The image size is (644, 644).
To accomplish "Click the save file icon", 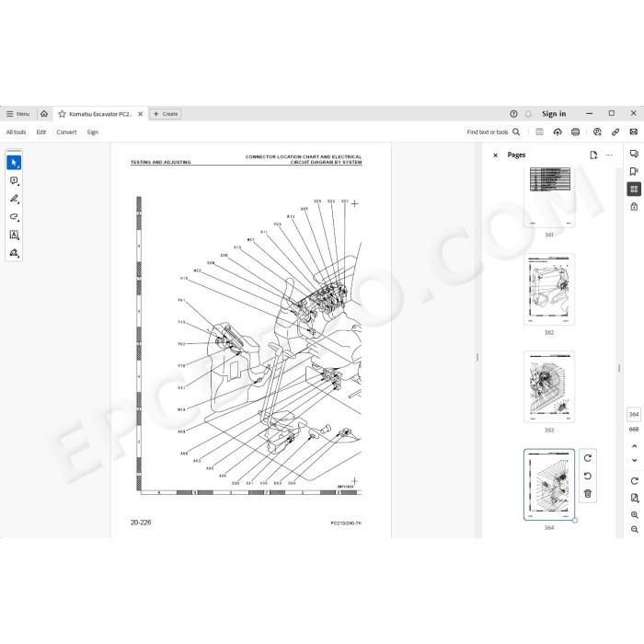I will tap(539, 132).
